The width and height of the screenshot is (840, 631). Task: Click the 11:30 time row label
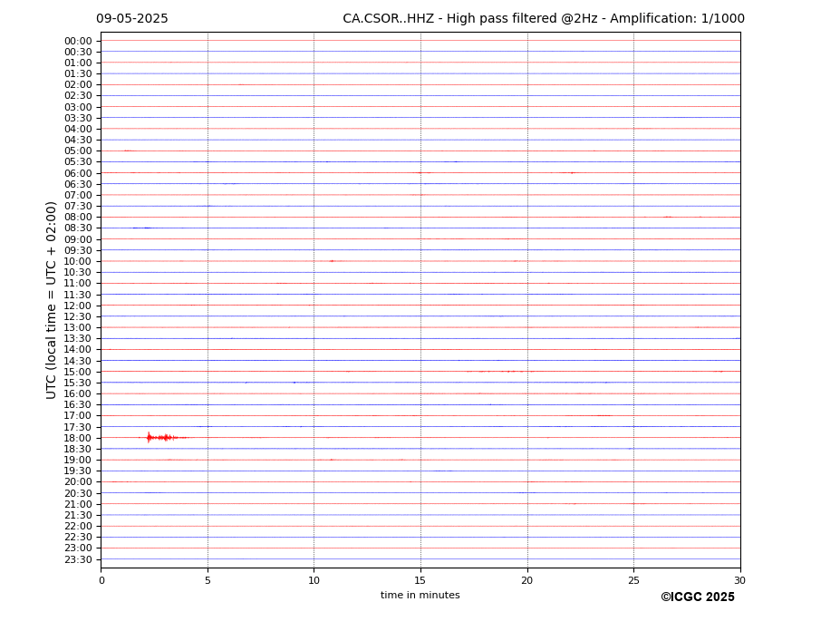coord(78,295)
